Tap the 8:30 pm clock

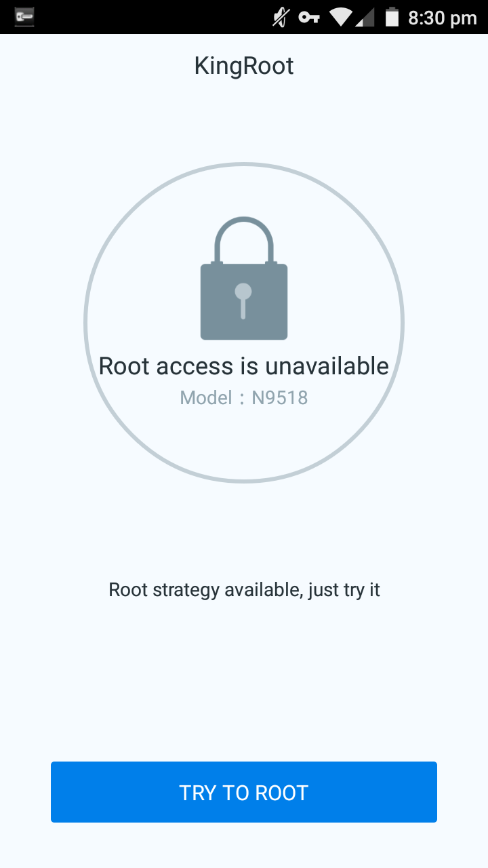click(443, 18)
